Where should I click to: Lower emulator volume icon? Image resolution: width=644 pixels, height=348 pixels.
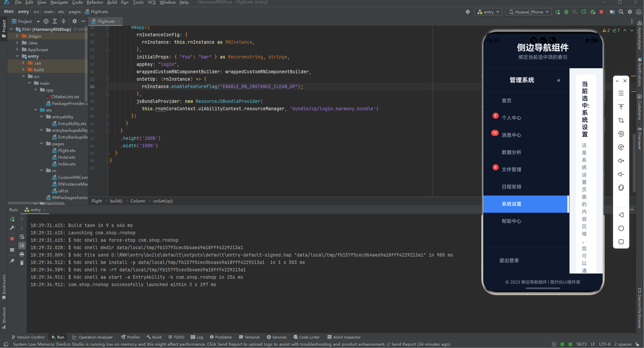point(621,174)
